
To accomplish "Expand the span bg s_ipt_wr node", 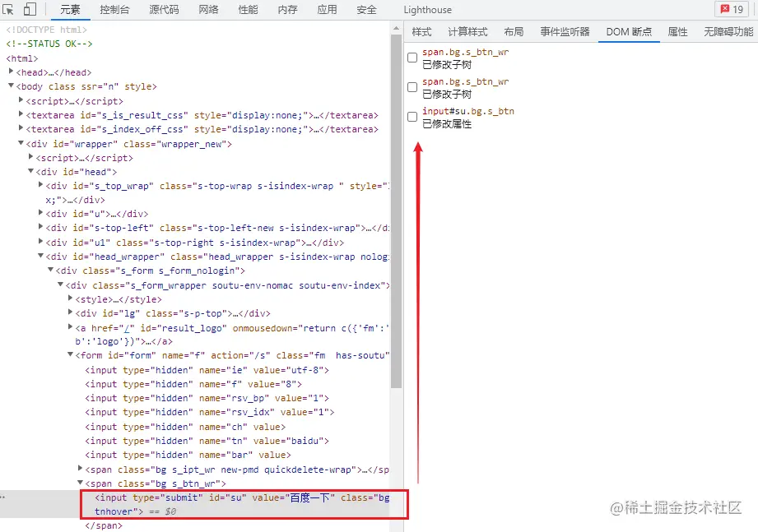I will pos(81,469).
